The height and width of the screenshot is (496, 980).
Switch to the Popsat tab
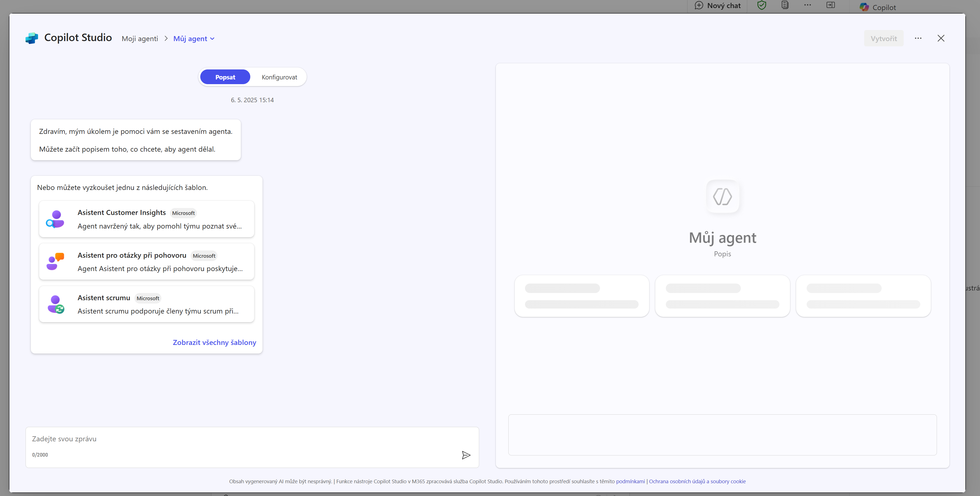click(225, 77)
